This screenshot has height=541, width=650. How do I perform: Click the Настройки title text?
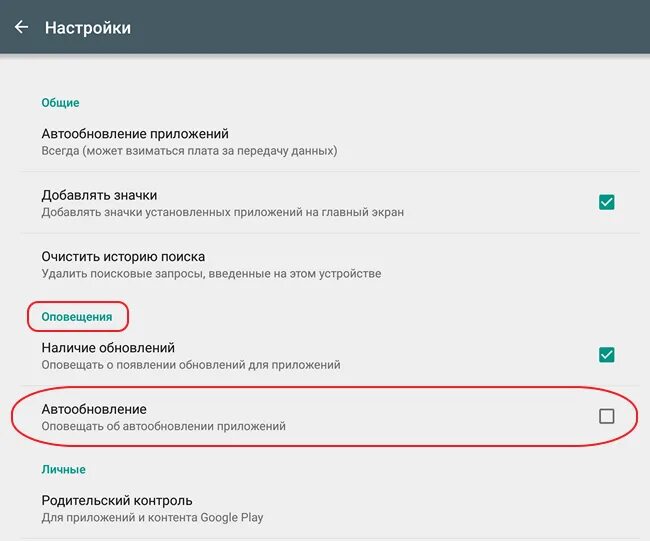pyautogui.click(x=88, y=28)
